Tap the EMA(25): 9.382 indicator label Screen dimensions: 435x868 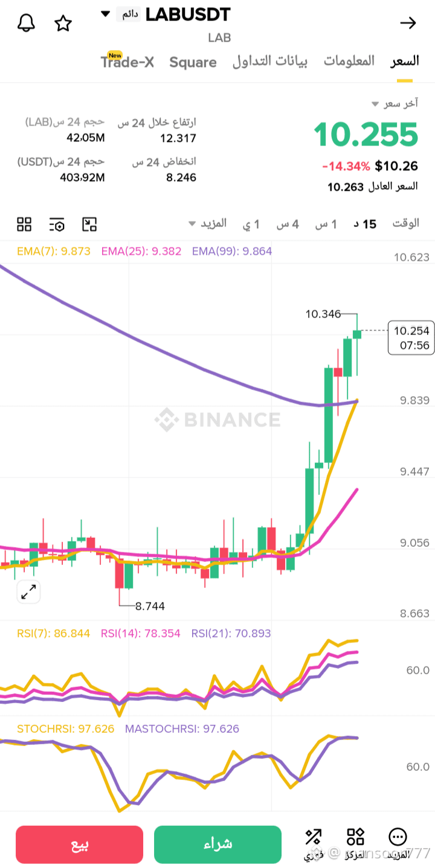[x=141, y=251]
